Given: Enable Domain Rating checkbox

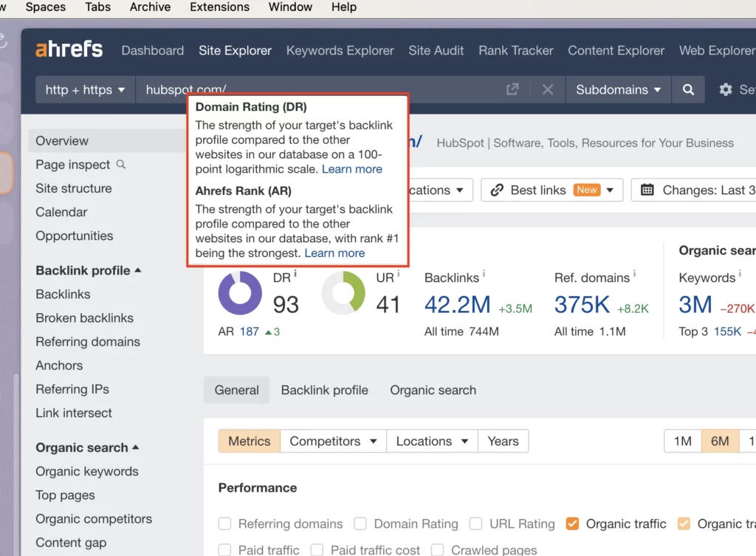Looking at the screenshot, I should point(360,524).
